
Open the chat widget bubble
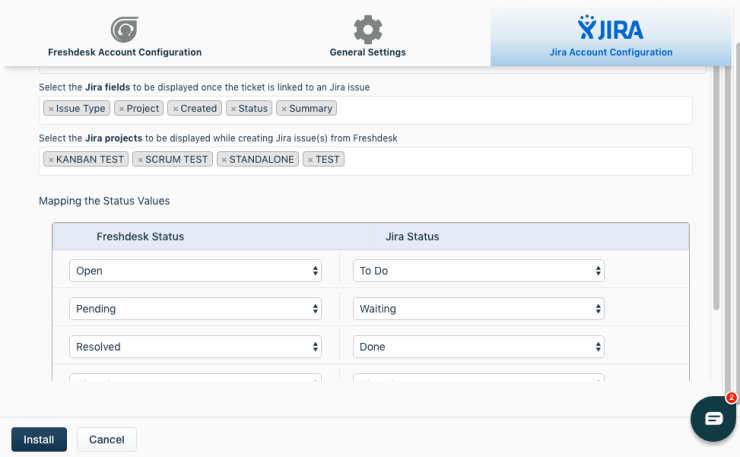click(713, 418)
